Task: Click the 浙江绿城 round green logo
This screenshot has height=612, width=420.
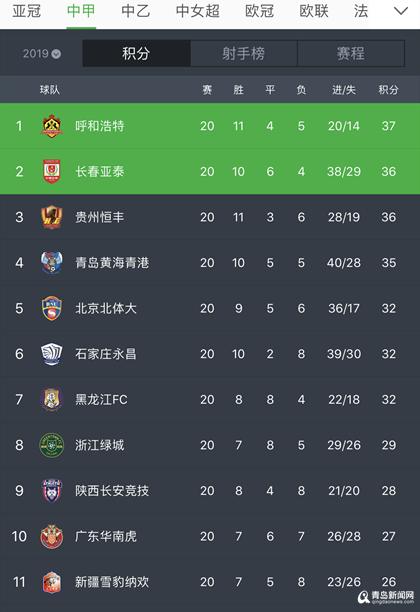Action: (x=52, y=445)
